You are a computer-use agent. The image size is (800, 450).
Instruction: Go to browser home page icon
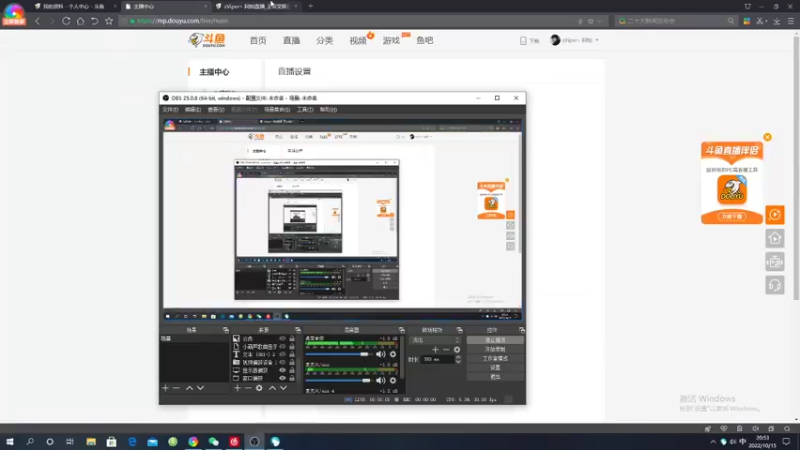[81, 21]
